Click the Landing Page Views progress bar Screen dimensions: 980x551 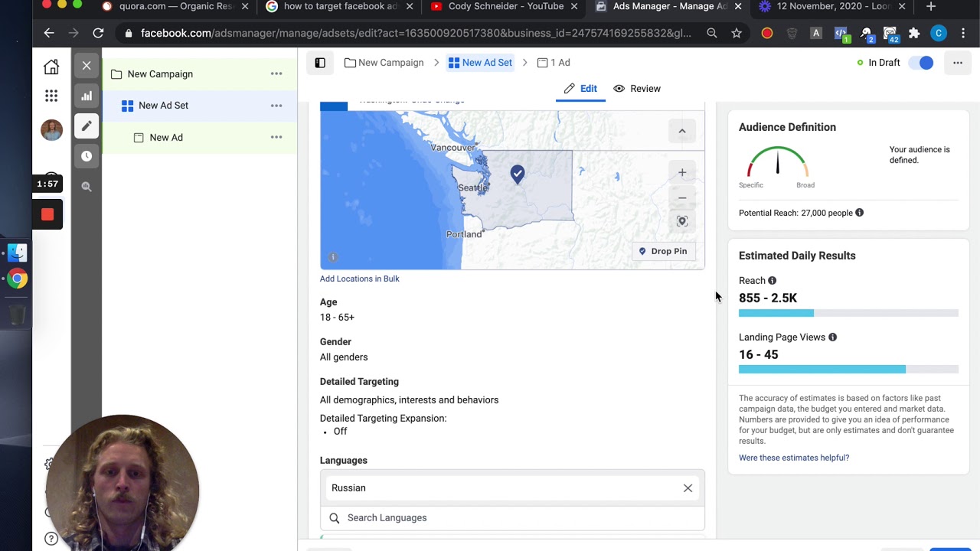[x=848, y=370]
